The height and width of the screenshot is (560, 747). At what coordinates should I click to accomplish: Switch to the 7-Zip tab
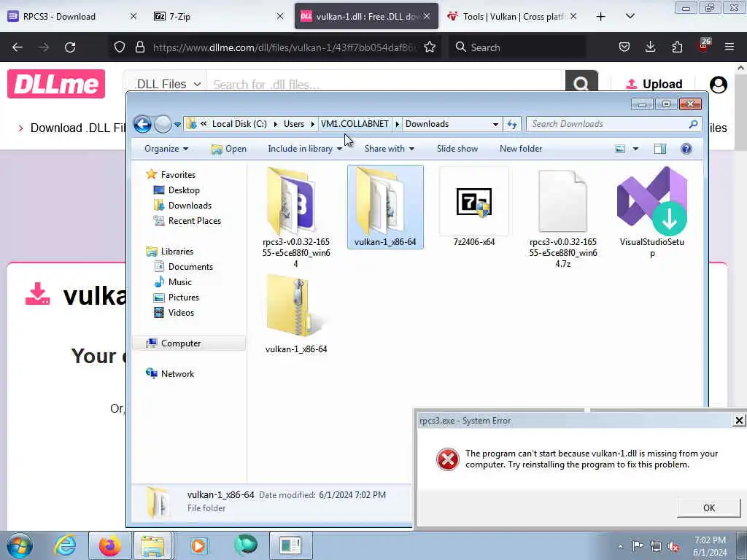[x=218, y=16]
